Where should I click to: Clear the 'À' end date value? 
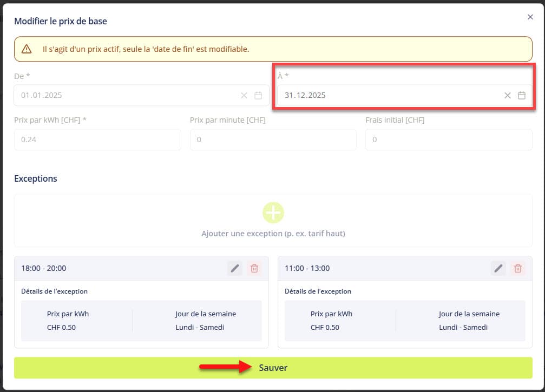click(508, 95)
